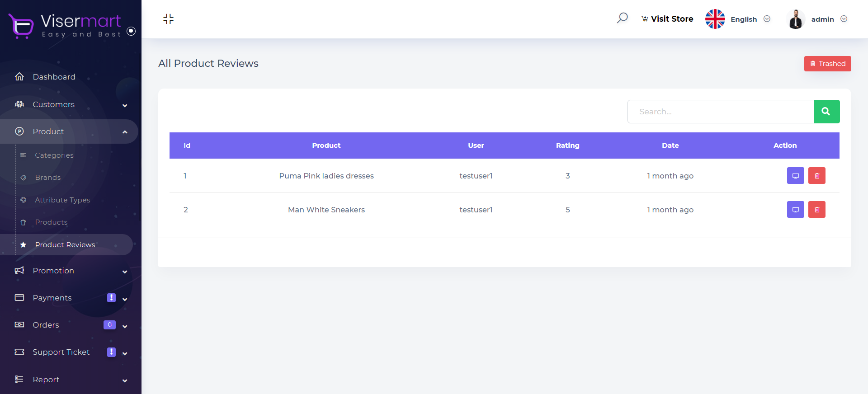Click the Payments alert badge
The width and height of the screenshot is (868, 394).
(111, 298)
